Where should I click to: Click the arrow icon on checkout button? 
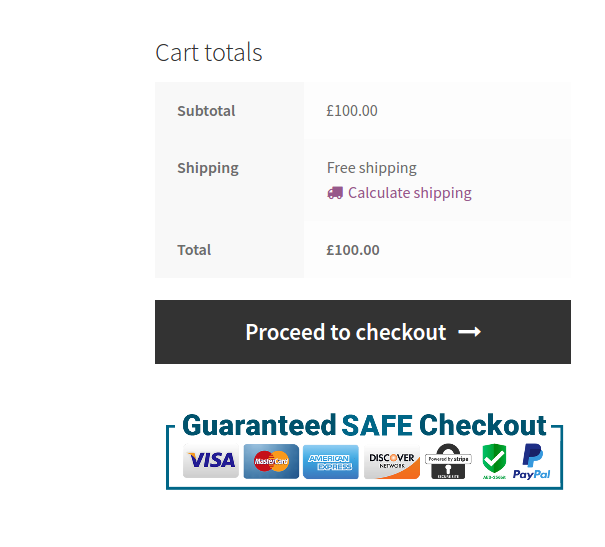pos(470,332)
